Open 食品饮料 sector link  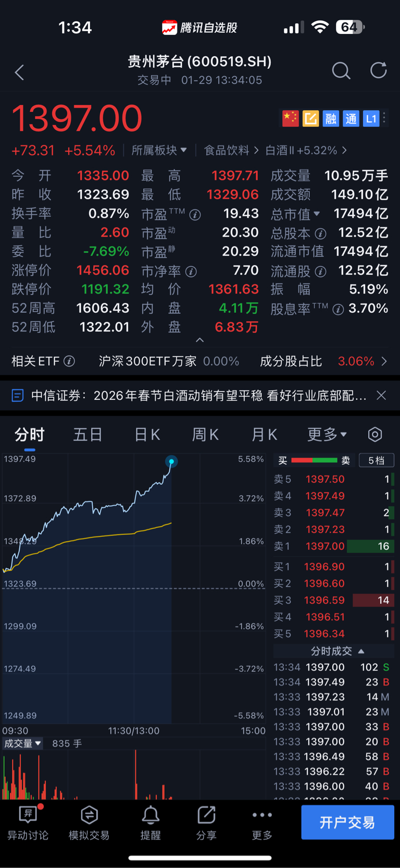pos(231,150)
